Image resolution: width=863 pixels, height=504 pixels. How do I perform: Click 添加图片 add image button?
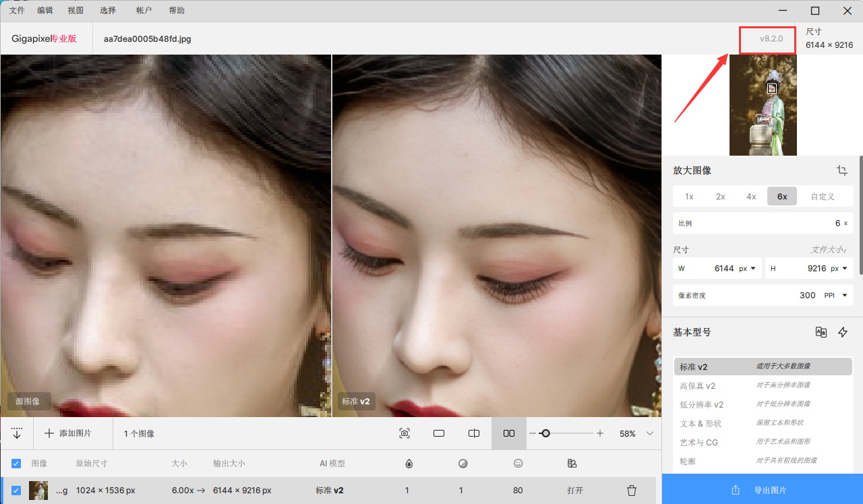click(x=68, y=433)
